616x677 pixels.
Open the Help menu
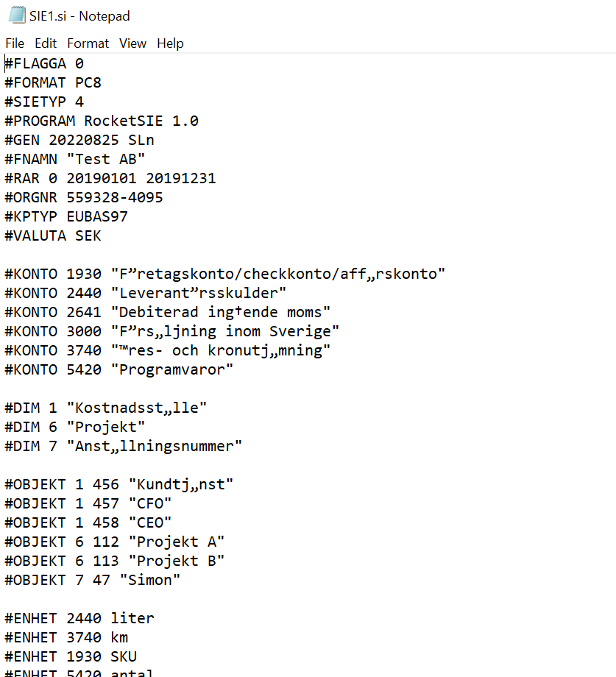click(x=170, y=43)
